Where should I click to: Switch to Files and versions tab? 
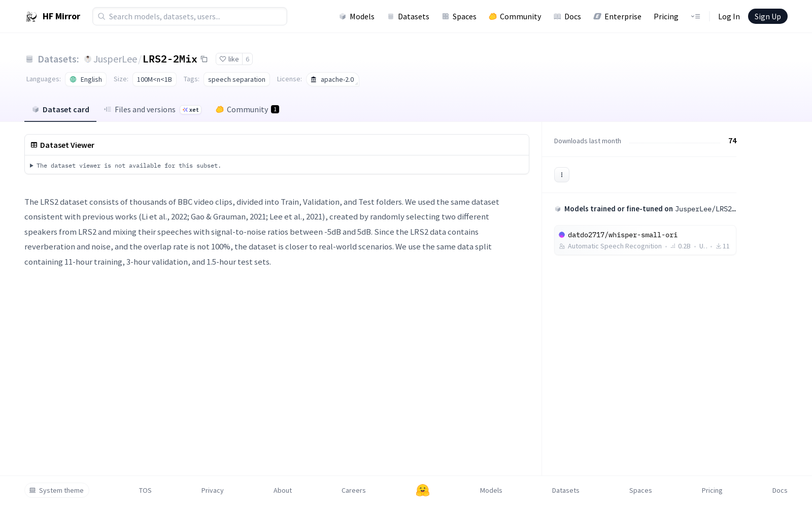[152, 110]
